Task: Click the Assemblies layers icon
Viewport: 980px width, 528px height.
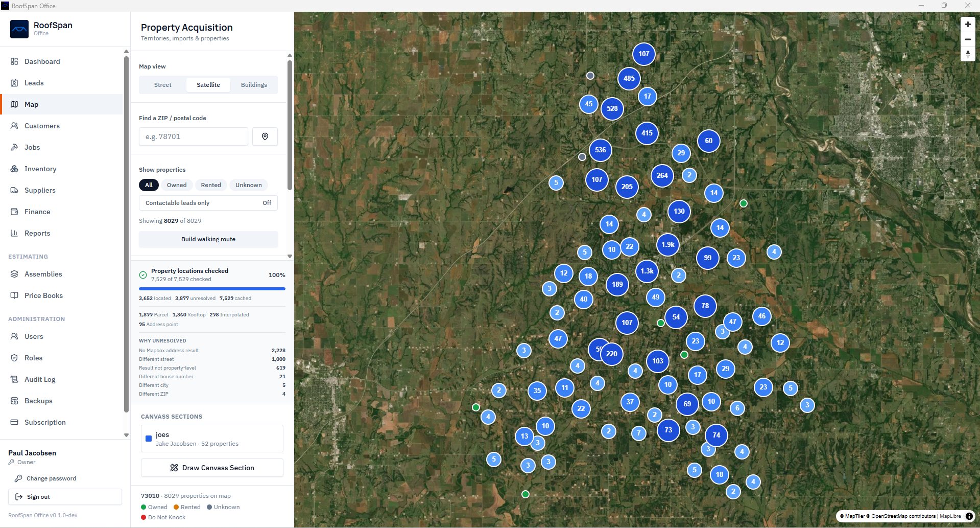Action: click(14, 274)
